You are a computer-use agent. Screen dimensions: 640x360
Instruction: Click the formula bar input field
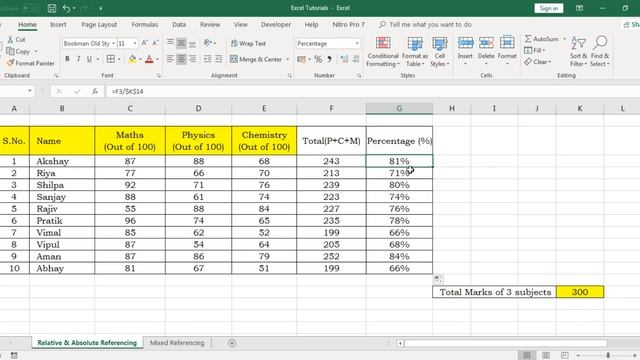pyautogui.click(x=373, y=91)
